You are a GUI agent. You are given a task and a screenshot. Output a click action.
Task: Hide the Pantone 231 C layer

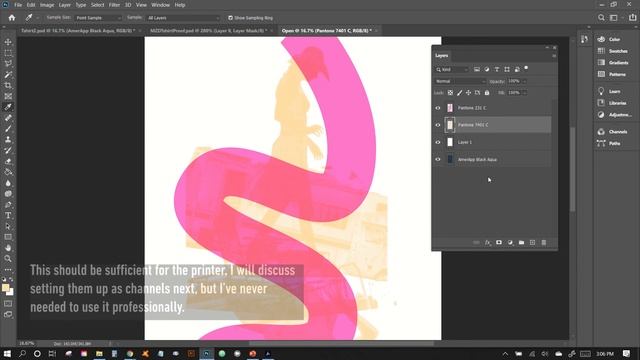coord(438,108)
